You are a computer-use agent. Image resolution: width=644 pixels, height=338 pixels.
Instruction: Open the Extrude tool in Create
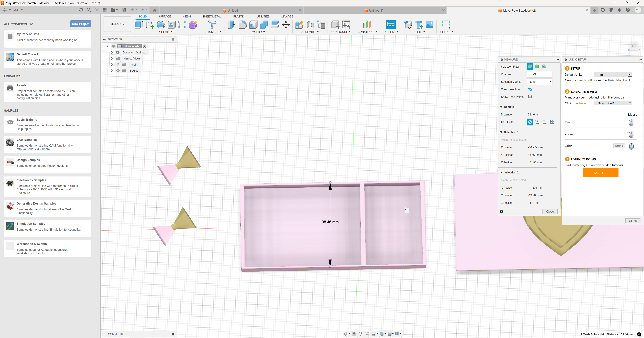[139, 25]
